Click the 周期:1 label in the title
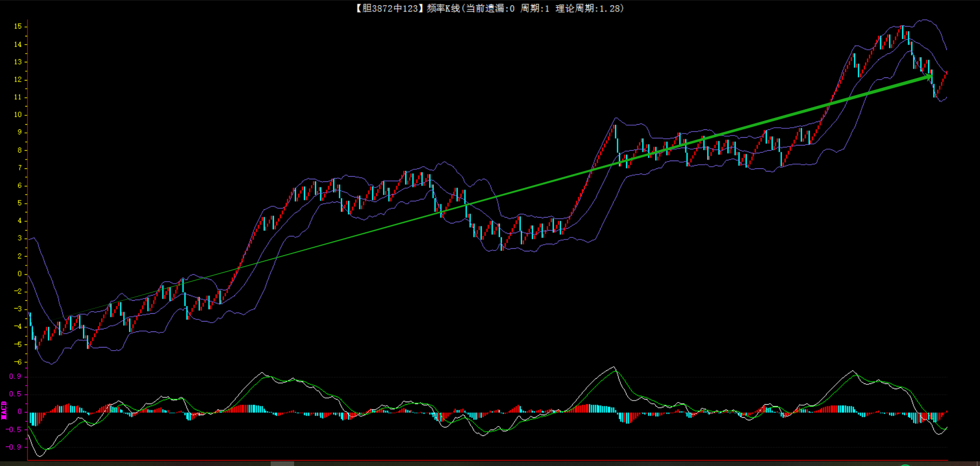The image size is (980, 466). [535, 8]
